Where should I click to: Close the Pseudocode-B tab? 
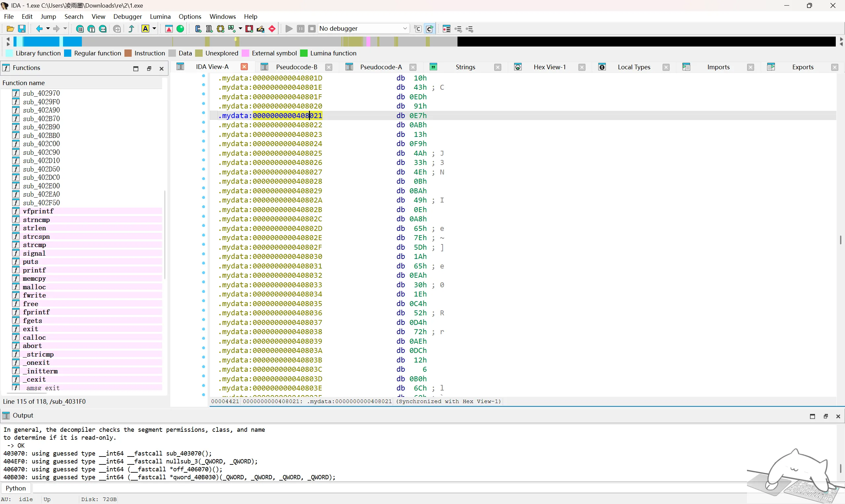(328, 67)
